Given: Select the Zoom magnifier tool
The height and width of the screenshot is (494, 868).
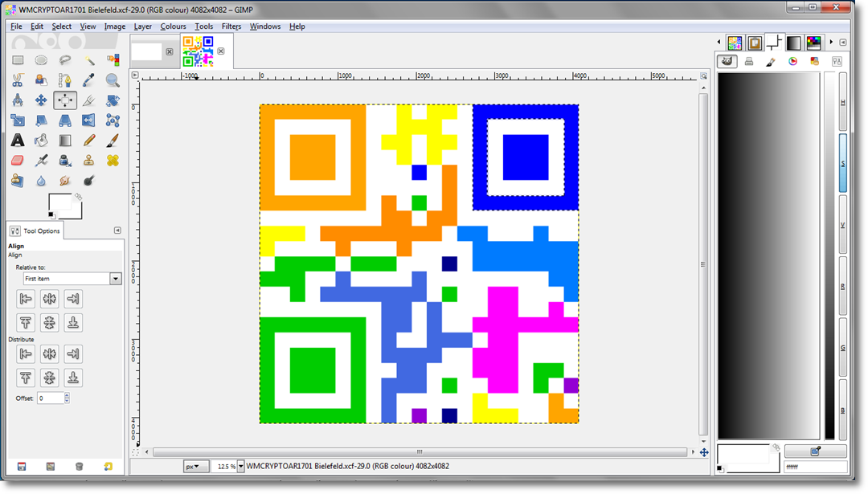Looking at the screenshot, I should [x=113, y=80].
